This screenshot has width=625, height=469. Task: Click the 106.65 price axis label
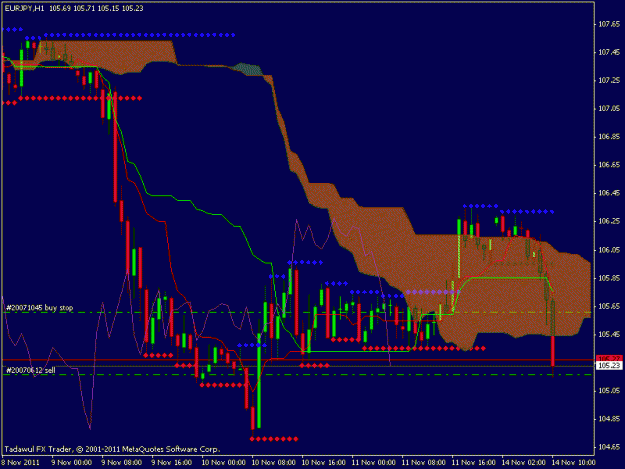pyautogui.click(x=609, y=165)
